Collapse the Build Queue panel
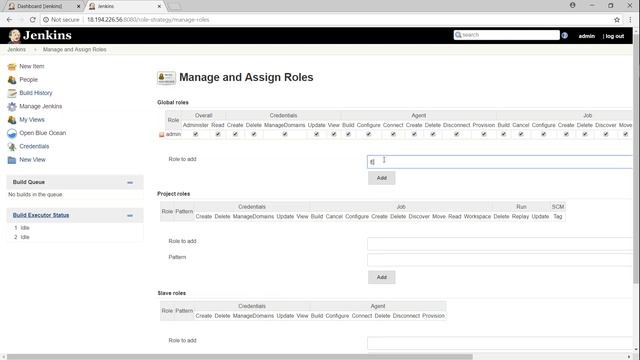Viewport: 640px width, 360px height. pyautogui.click(x=130, y=182)
